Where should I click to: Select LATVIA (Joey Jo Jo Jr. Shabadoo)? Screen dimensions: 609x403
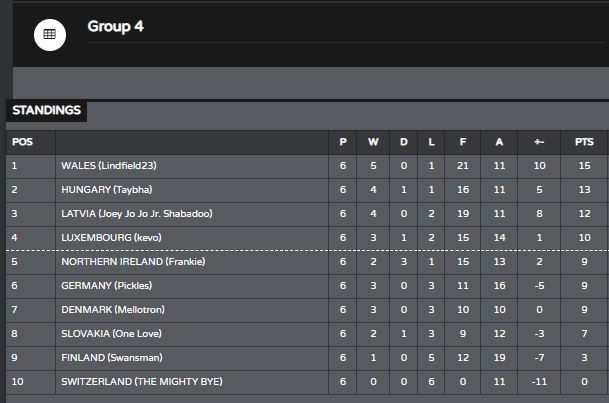pyautogui.click(x=137, y=214)
